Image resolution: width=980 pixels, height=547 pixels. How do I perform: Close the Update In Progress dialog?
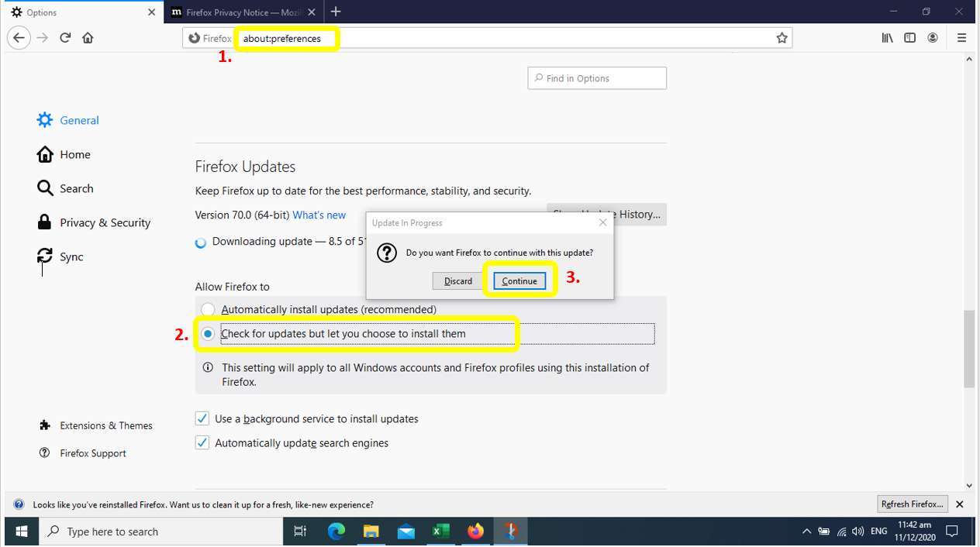[603, 222]
